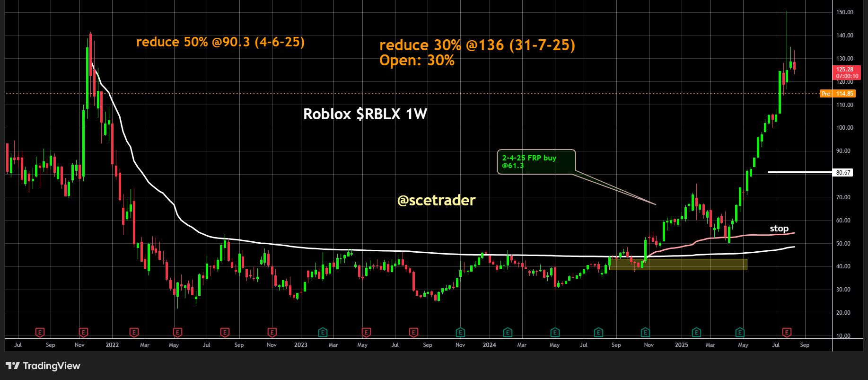Click the 'Open: 30%' orange text
Screen dimensions: 868x380
(417, 61)
